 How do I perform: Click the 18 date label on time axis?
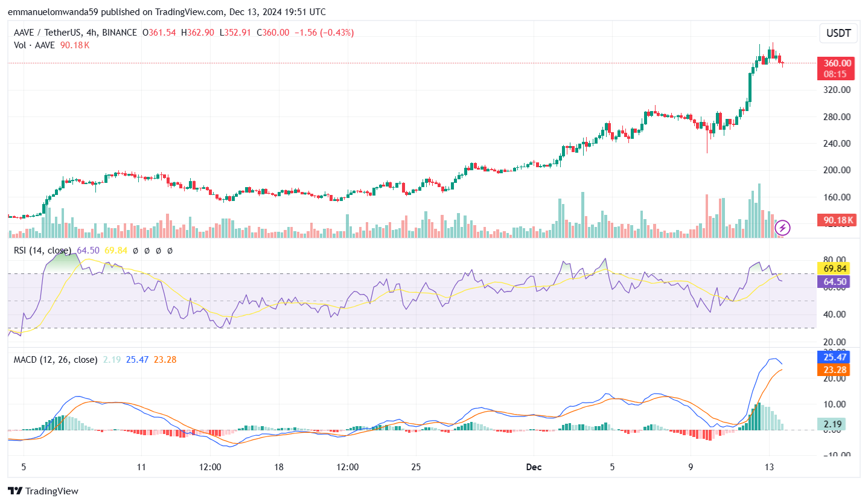tap(279, 467)
